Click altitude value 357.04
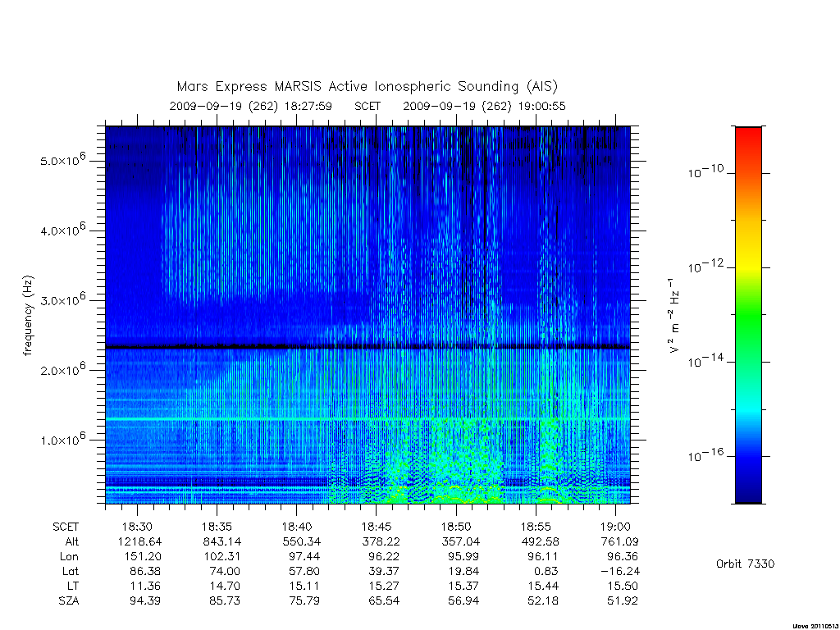Viewport: 840px width, 630px height. click(460, 541)
